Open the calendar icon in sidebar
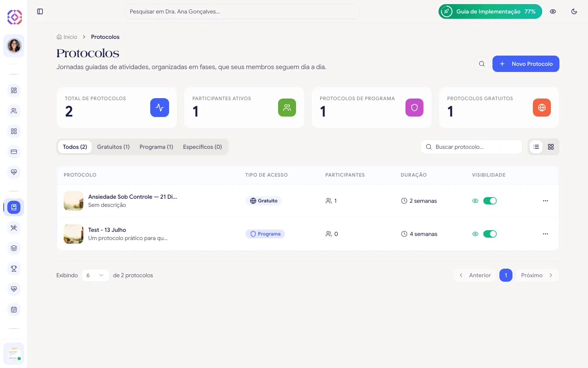Screen dimensions: 588x368 point(14,310)
